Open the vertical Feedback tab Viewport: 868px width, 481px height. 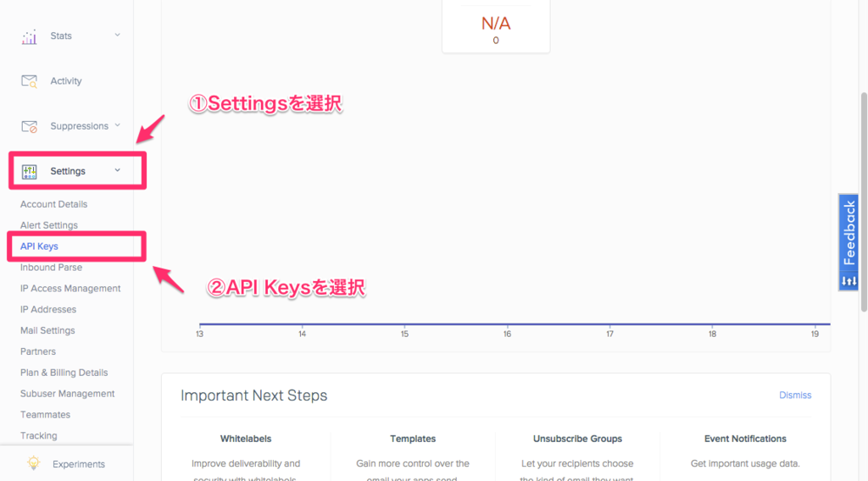pyautogui.click(x=849, y=233)
